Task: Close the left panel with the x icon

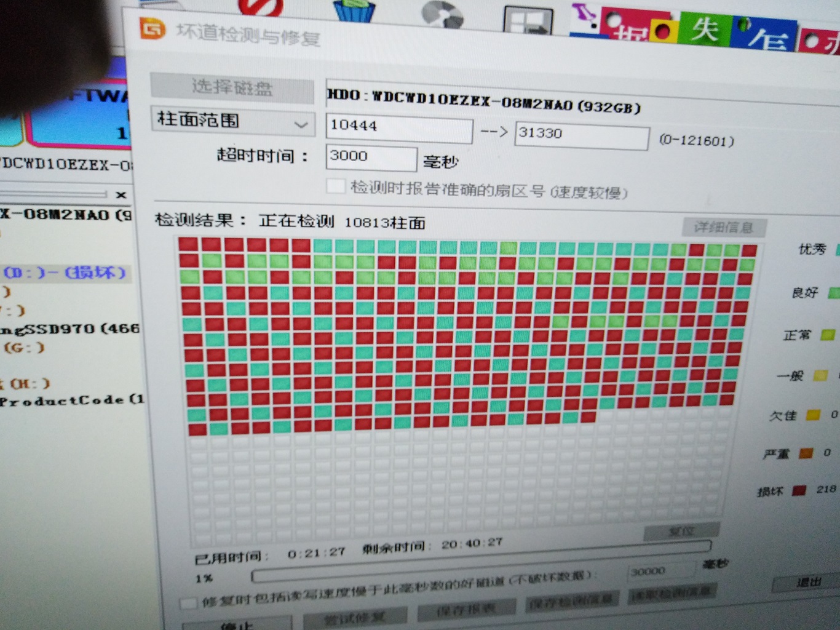Action: pos(121,195)
